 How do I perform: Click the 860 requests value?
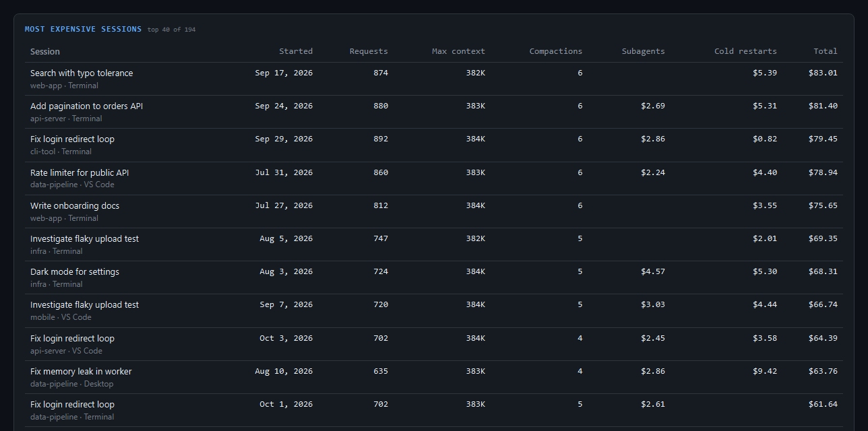(381, 172)
